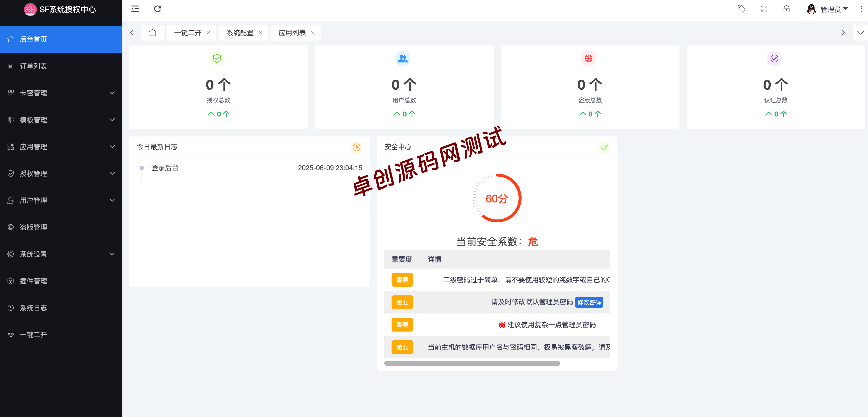Switch to the 应用列表 tab
Viewport: 868px width, 417px height.
pos(292,33)
